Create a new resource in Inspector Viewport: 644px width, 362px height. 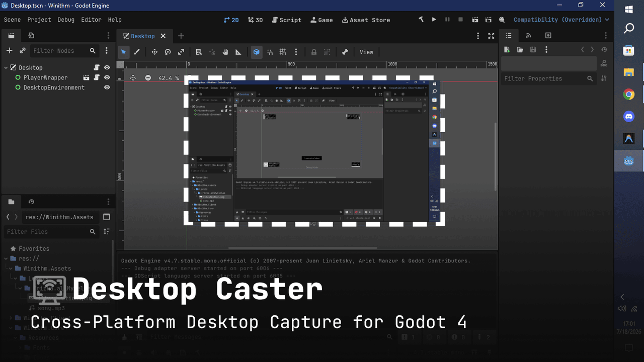click(x=507, y=50)
